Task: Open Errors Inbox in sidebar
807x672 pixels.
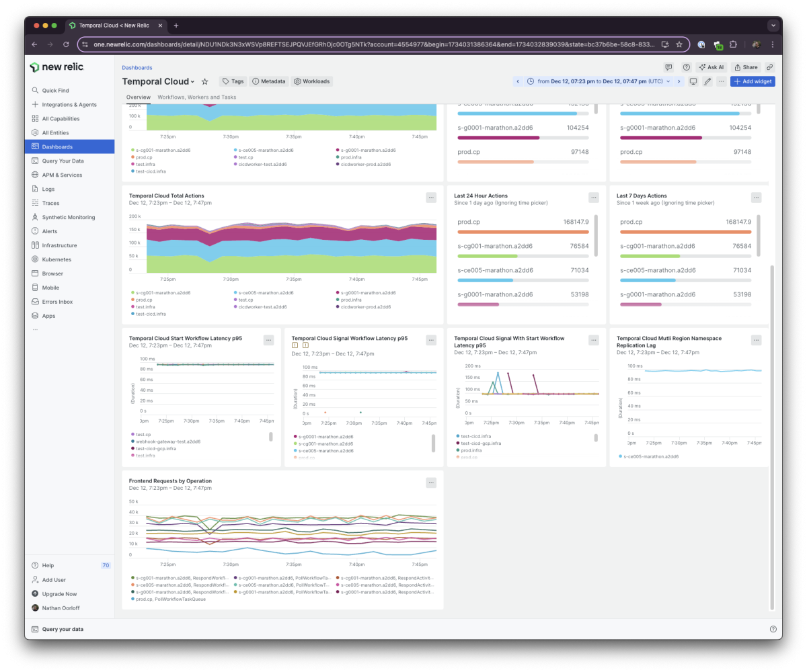Action: [57, 302]
